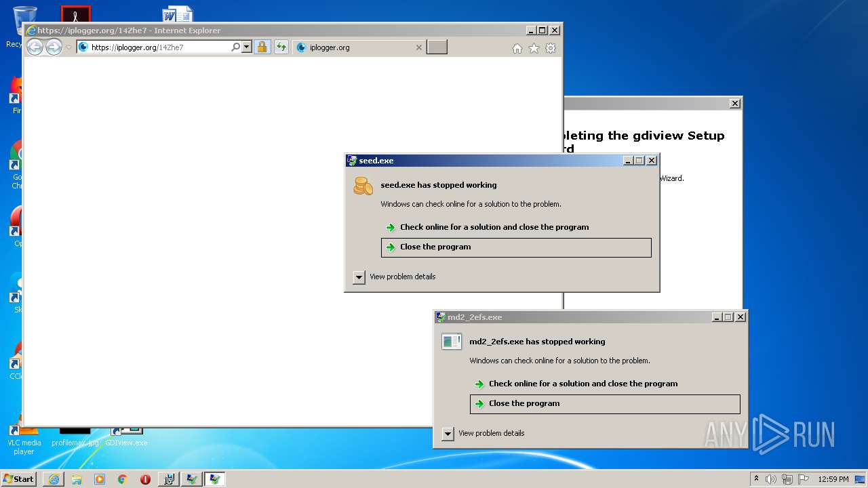Open volume control in system tray

pos(771,479)
